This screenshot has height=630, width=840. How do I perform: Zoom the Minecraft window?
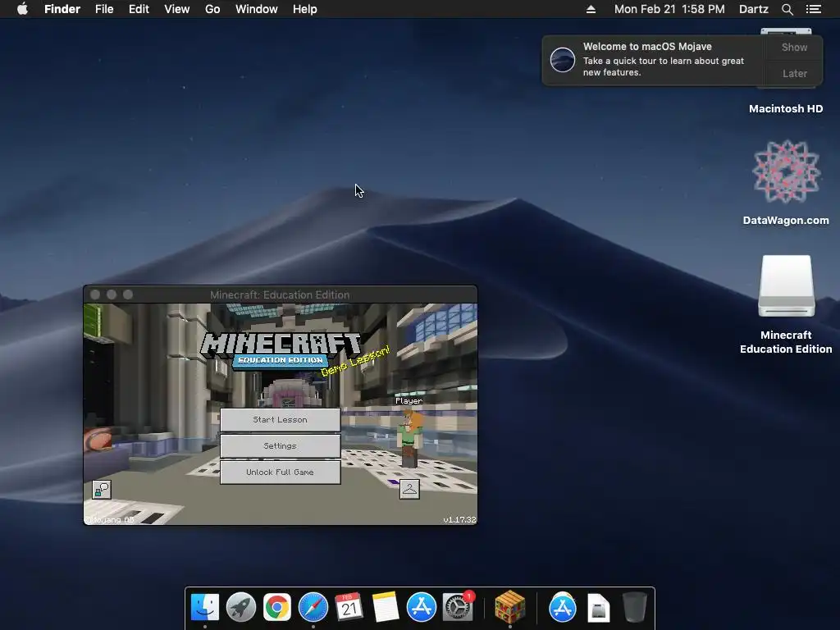(127, 294)
